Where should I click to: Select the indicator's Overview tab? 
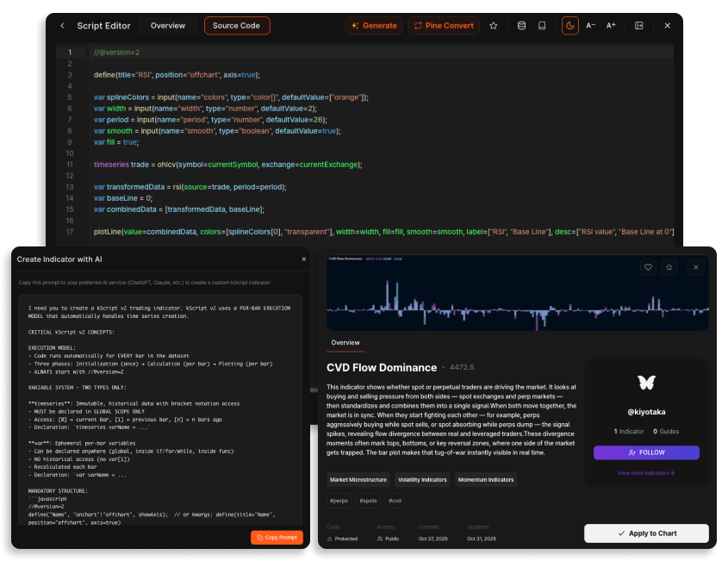(x=345, y=342)
